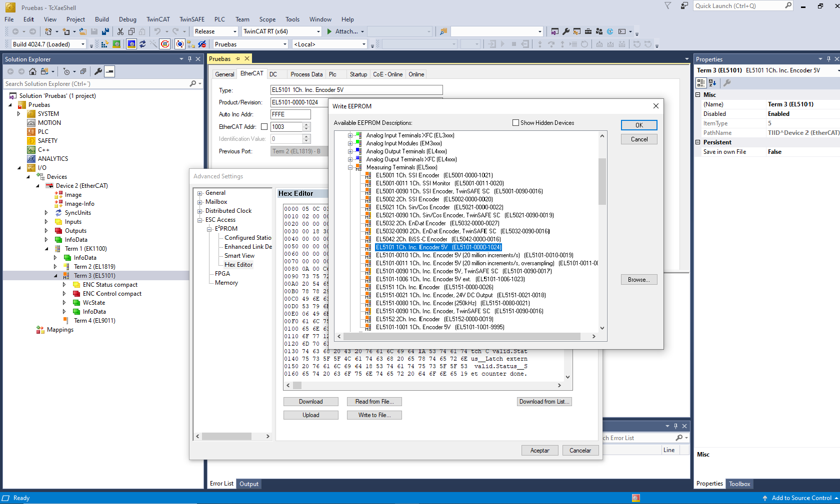Click the Copy icon in the toolbar
Image resolution: width=840 pixels, height=504 pixels.
point(131,31)
